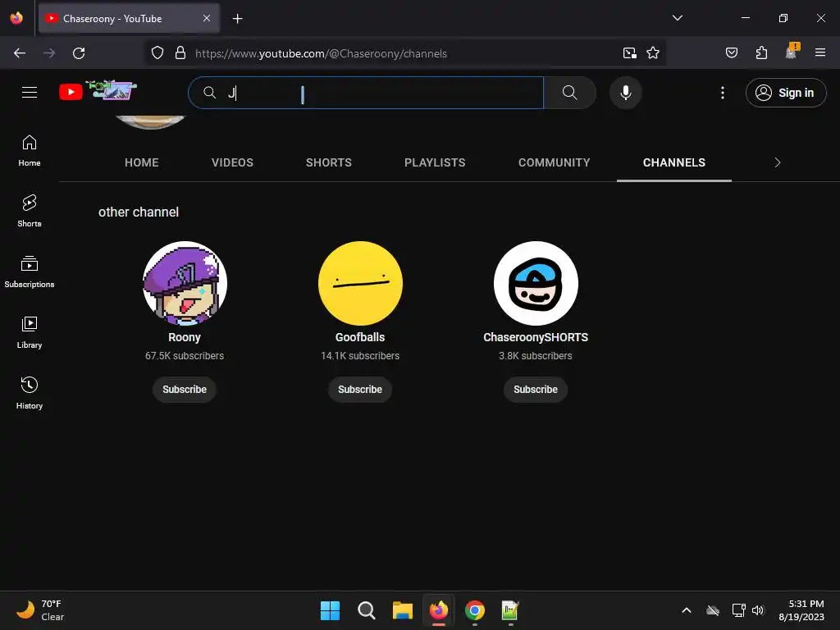The image size is (840, 630).
Task: Open weather widget showing 70°F
Action: pyautogui.click(x=39, y=610)
